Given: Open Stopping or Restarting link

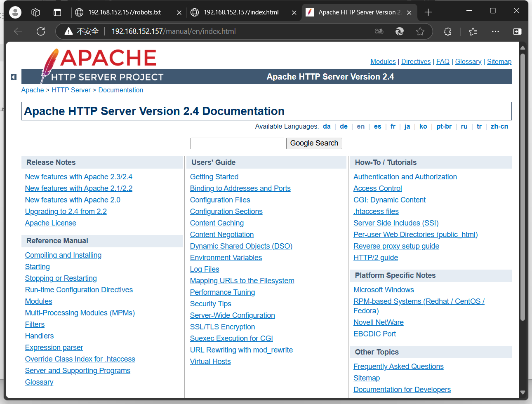Looking at the screenshot, I should coord(61,278).
